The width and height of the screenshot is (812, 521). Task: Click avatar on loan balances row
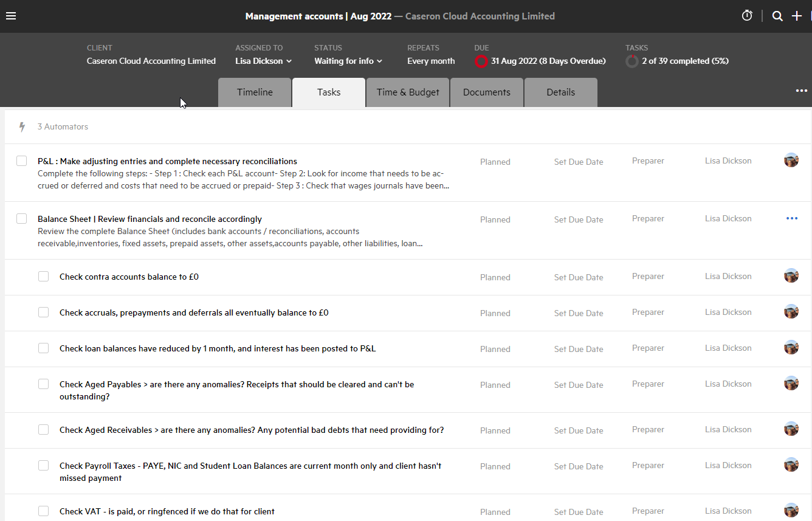click(x=791, y=348)
